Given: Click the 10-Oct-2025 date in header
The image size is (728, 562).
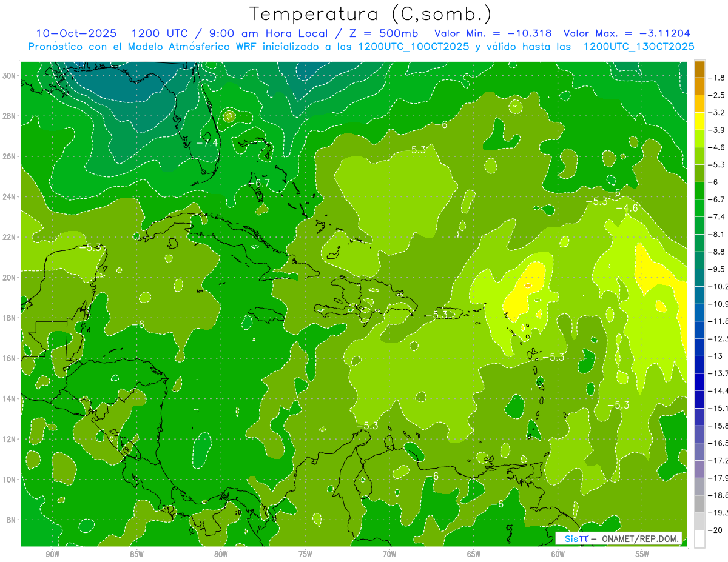Looking at the screenshot, I should (74, 33).
